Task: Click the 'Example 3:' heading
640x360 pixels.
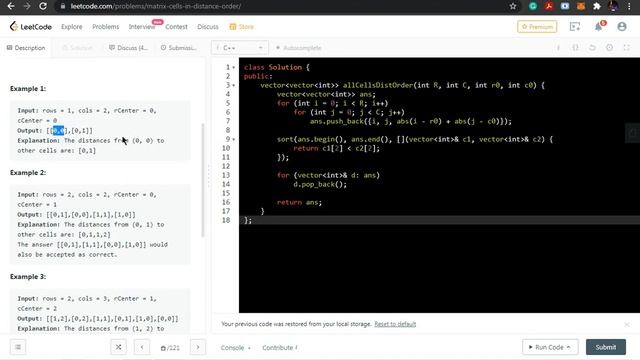Action: point(28,277)
